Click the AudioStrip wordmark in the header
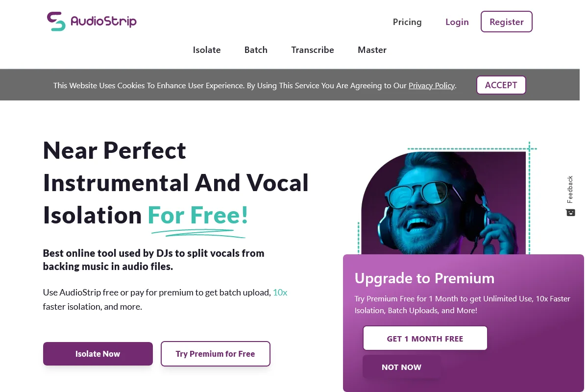The width and height of the screenshot is (588, 392). pos(103,21)
